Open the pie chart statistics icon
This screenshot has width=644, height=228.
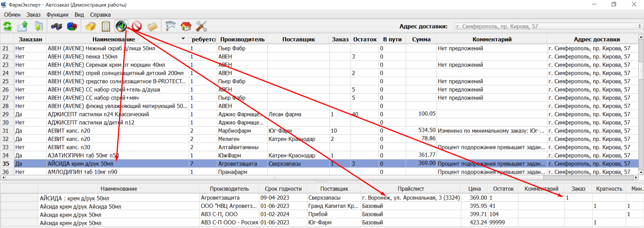(x=72, y=26)
